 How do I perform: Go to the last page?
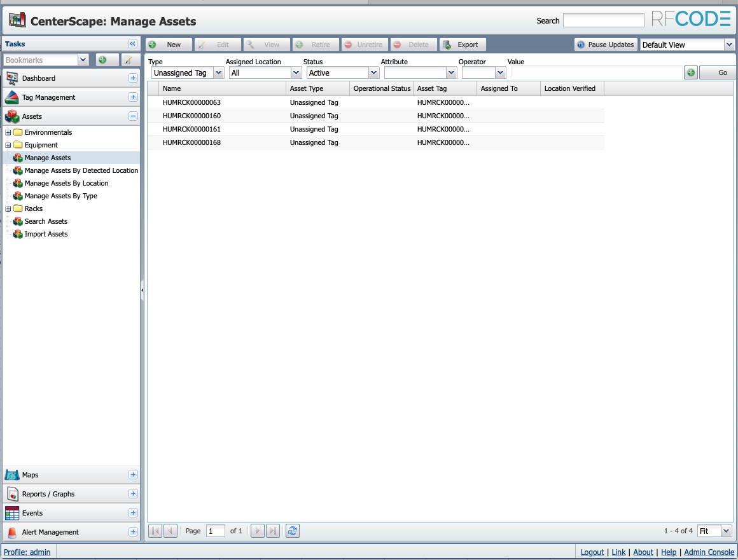click(x=272, y=531)
